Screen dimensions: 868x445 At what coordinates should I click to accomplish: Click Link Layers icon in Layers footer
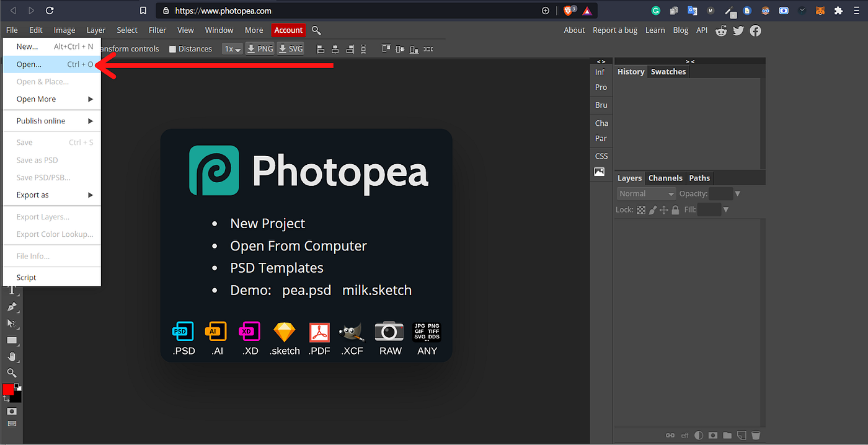(670, 436)
